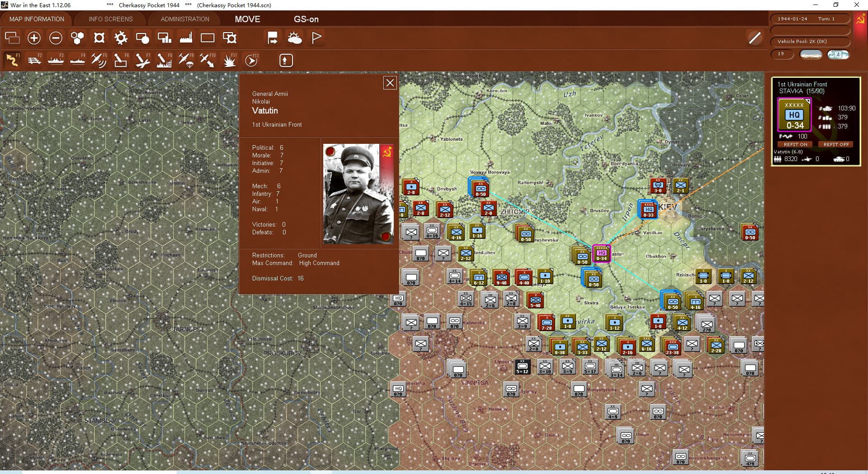The height and width of the screenshot is (474, 868).
Task: Click the HQ 0-34 counter in unit panel
Action: pos(794,115)
